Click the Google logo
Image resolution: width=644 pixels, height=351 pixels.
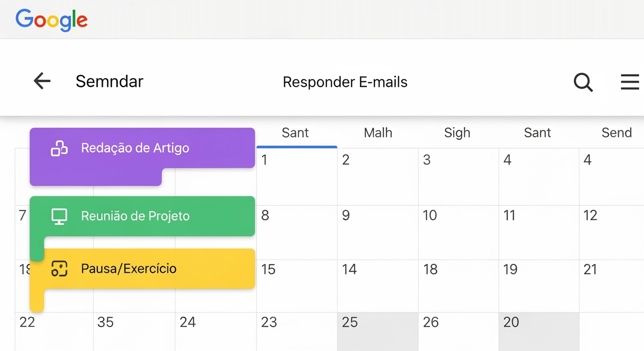point(51,19)
